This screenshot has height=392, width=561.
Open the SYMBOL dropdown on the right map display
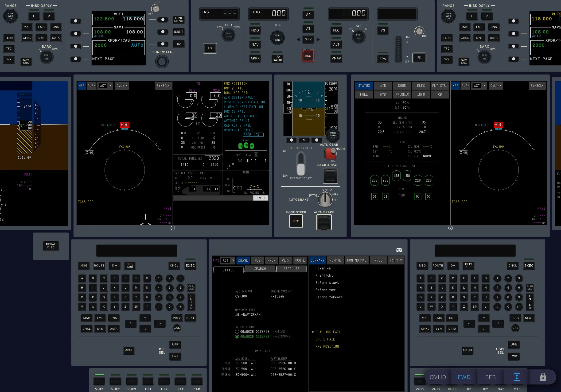(537, 86)
